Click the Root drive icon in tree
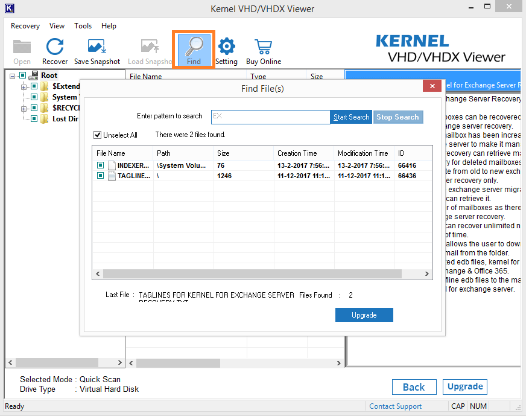Screen dimensions: 532x416 tap(34, 75)
